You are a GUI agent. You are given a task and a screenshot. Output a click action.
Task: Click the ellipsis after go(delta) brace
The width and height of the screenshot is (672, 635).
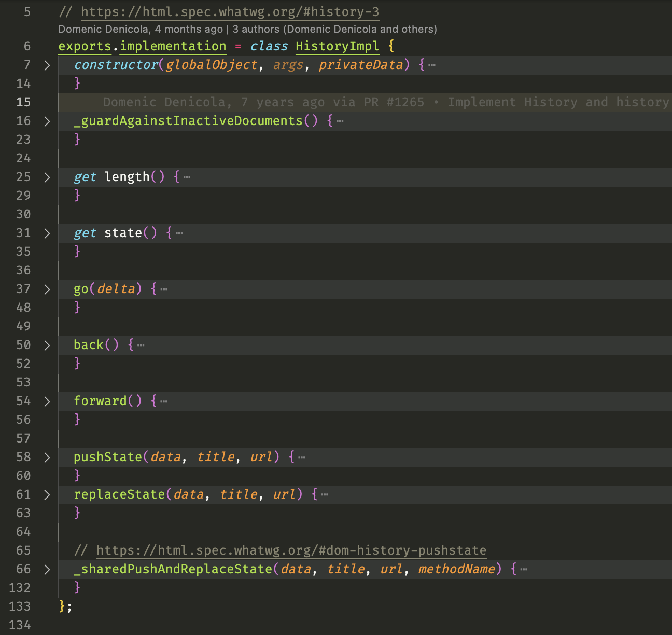point(164,289)
